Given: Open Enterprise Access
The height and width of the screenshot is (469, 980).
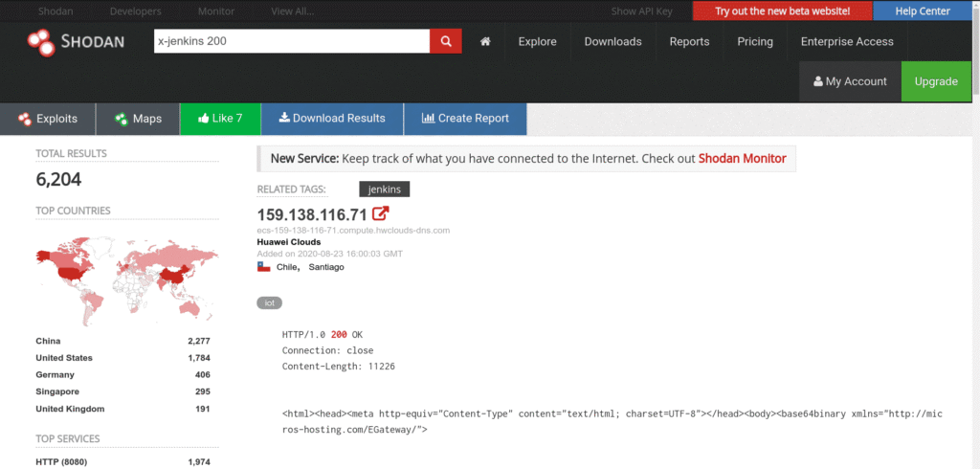Looking at the screenshot, I should (x=848, y=42).
